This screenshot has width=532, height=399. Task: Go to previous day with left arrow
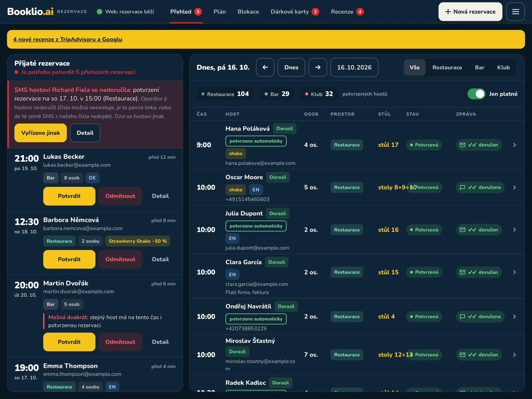pos(265,67)
